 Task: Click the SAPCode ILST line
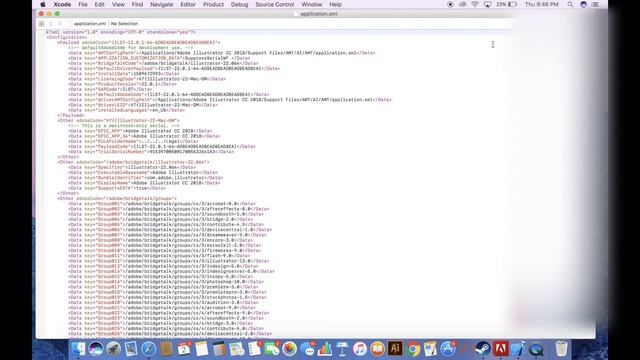pos(110,89)
